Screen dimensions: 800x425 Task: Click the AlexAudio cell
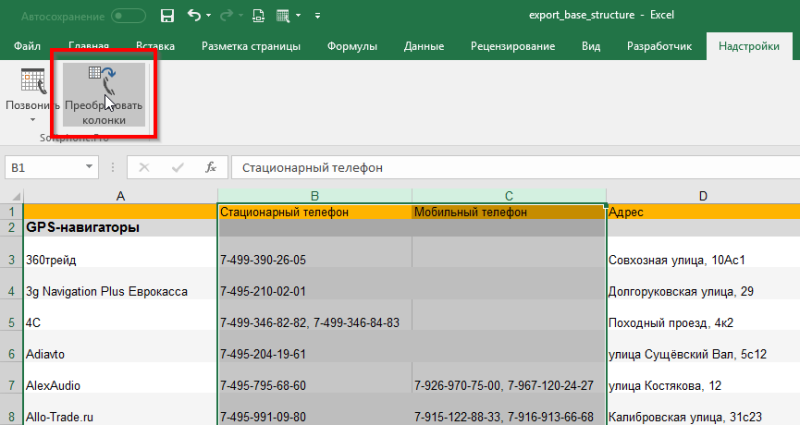coord(120,378)
